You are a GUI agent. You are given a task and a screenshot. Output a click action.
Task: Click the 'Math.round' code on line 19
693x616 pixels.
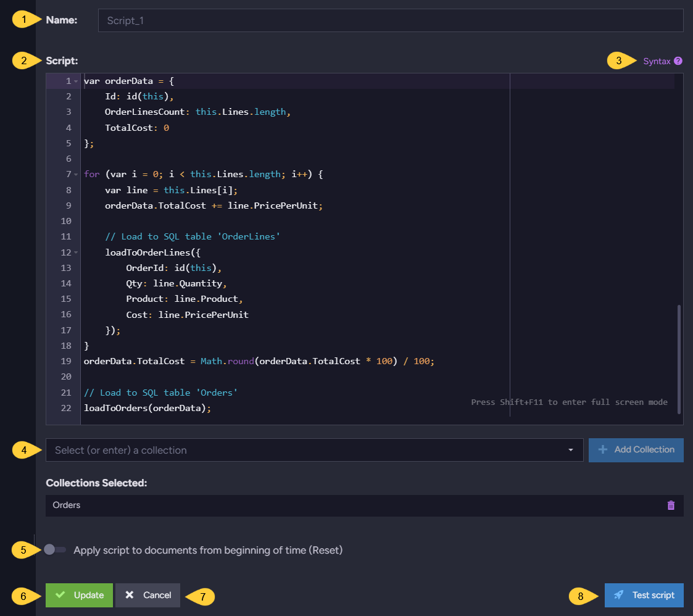coord(227,361)
